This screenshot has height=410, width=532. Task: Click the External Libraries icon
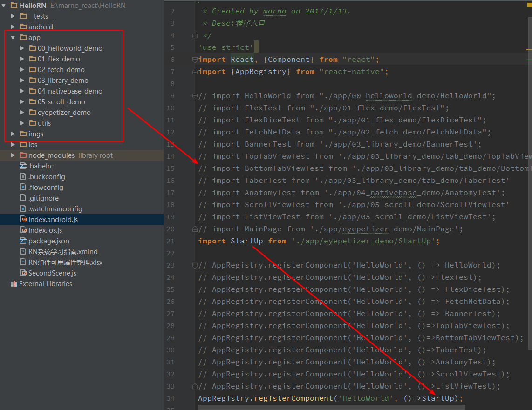coord(14,283)
